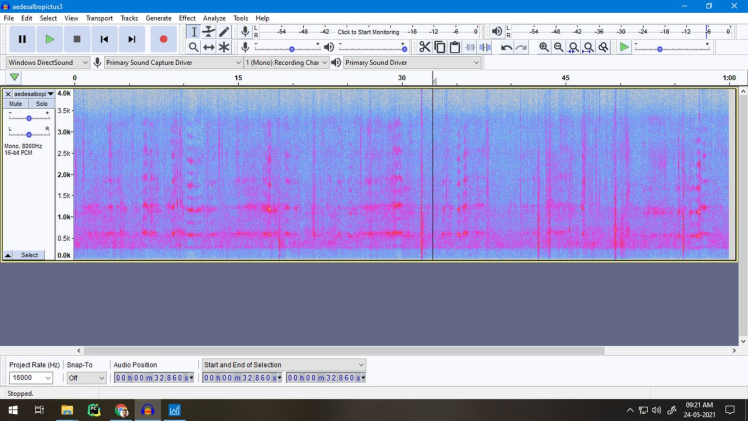Pause playback with the Pause button
This screenshot has height=421, width=748.
(x=22, y=39)
